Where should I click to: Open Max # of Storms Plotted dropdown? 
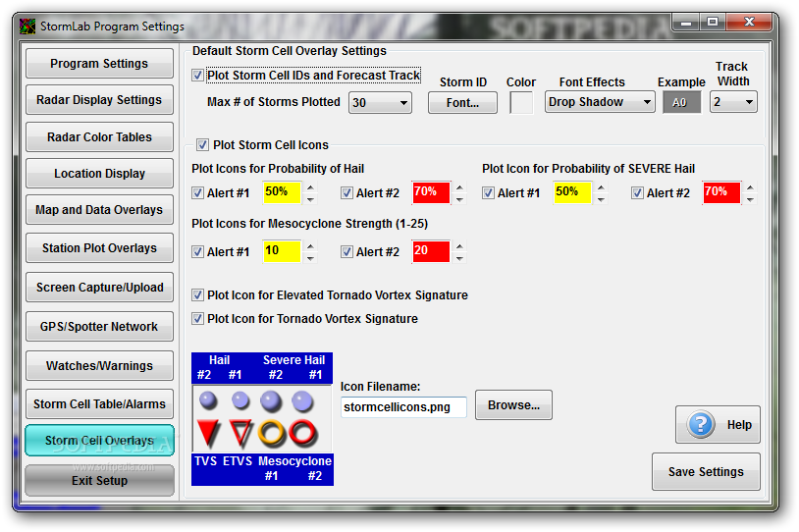380,102
